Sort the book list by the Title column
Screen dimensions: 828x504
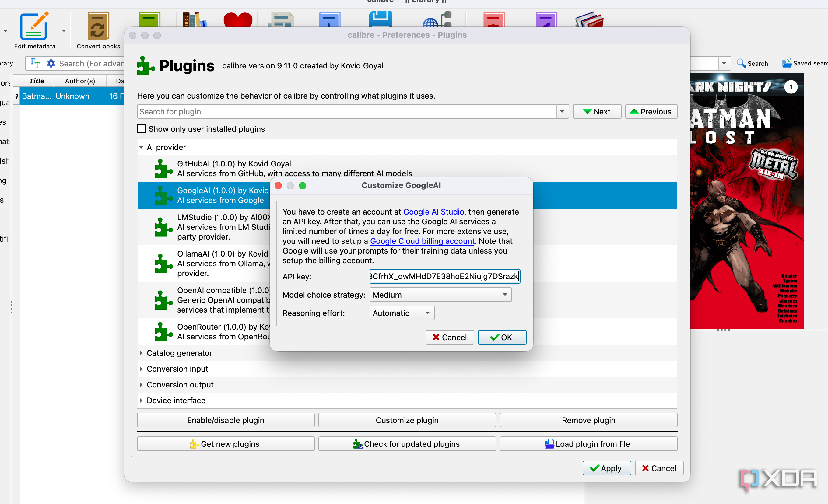point(37,81)
